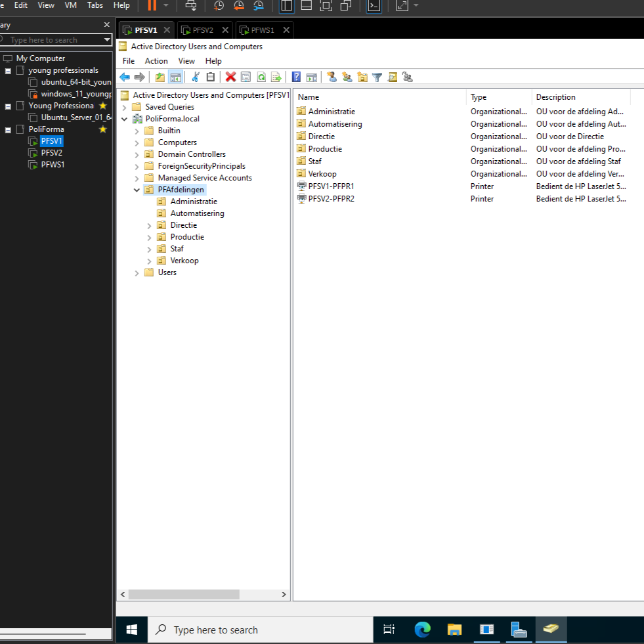Open the filter options funnel icon
This screenshot has width=644, height=644.
coord(377,77)
